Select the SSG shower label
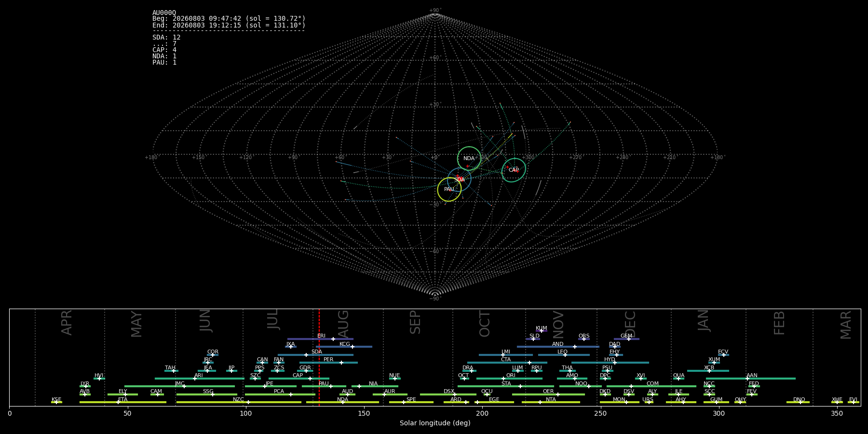 tap(208, 391)
